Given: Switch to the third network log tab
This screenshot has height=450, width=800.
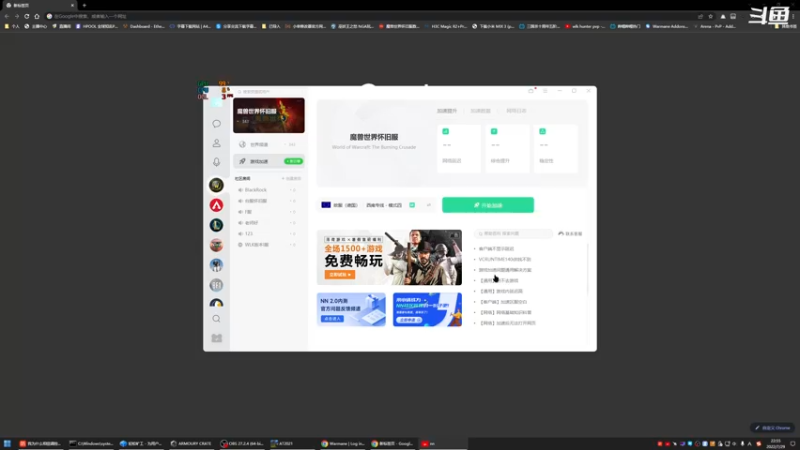Looking at the screenshot, I should [516, 111].
